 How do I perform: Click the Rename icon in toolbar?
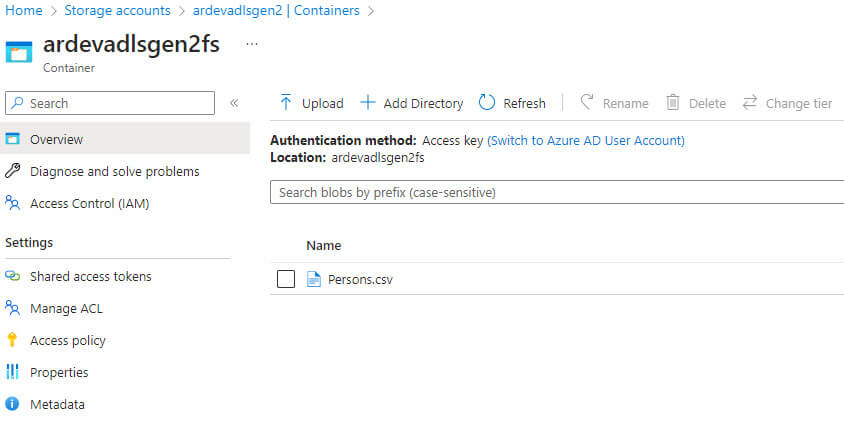[x=587, y=103]
